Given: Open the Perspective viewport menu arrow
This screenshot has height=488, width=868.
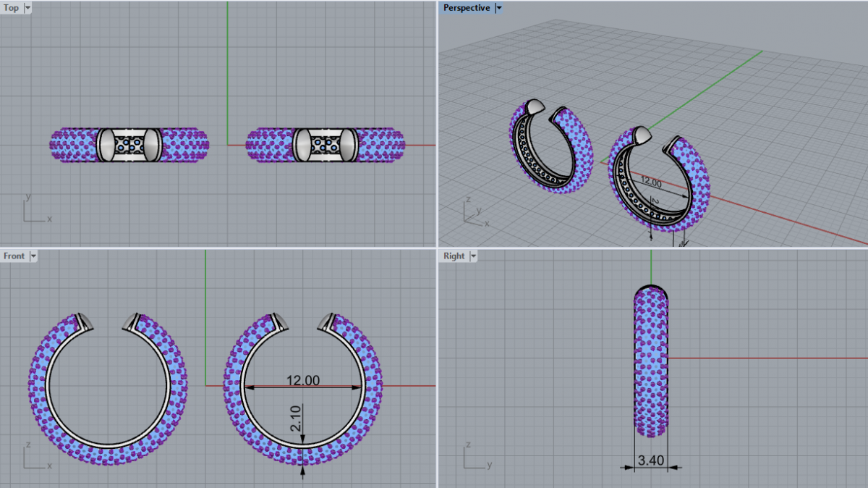Looking at the screenshot, I should pyautogui.click(x=499, y=8).
